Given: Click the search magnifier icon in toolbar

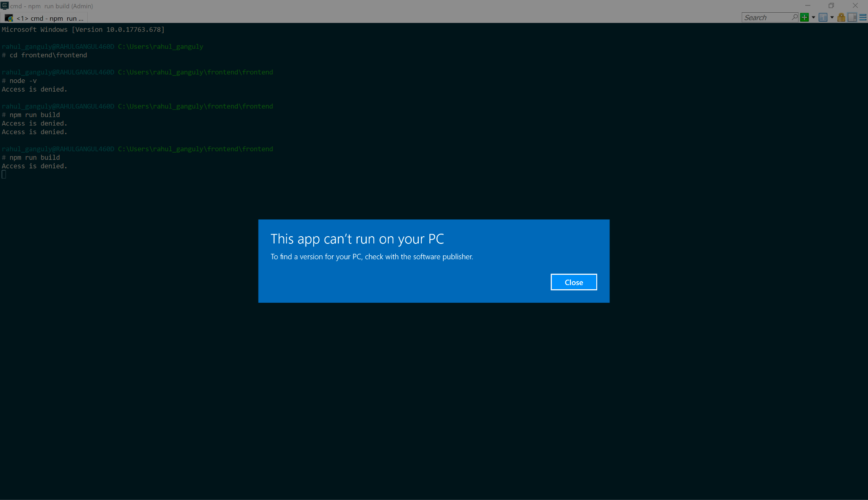Looking at the screenshot, I should click(795, 17).
